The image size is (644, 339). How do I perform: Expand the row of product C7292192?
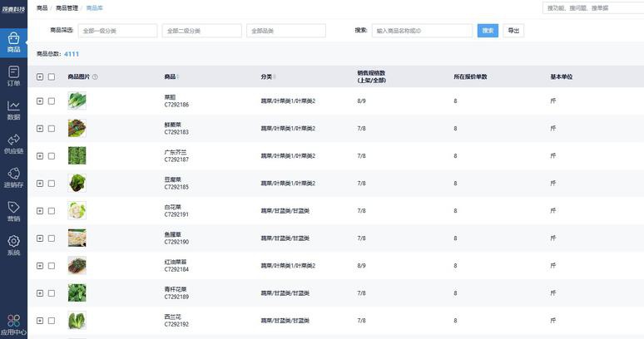point(40,321)
